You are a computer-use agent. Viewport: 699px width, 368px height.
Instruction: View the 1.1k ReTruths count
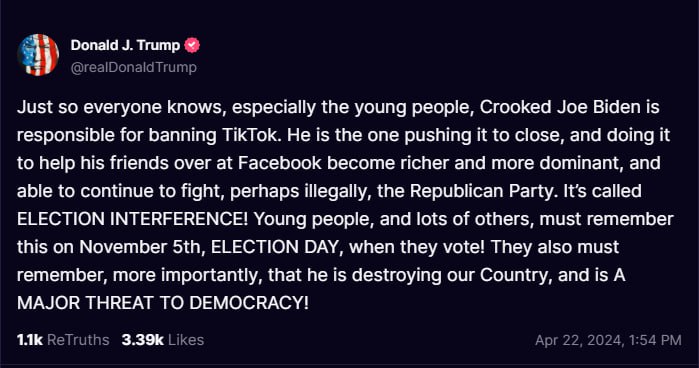[30, 340]
